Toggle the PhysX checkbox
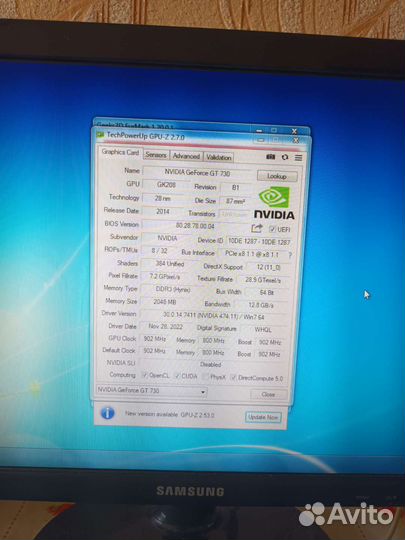The image size is (405, 540). pos(205,377)
